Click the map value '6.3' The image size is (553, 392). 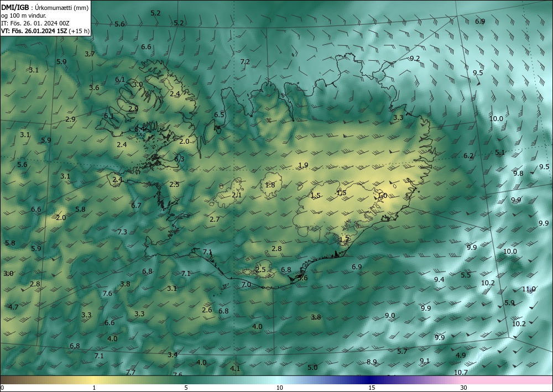pyautogui.click(x=179, y=159)
